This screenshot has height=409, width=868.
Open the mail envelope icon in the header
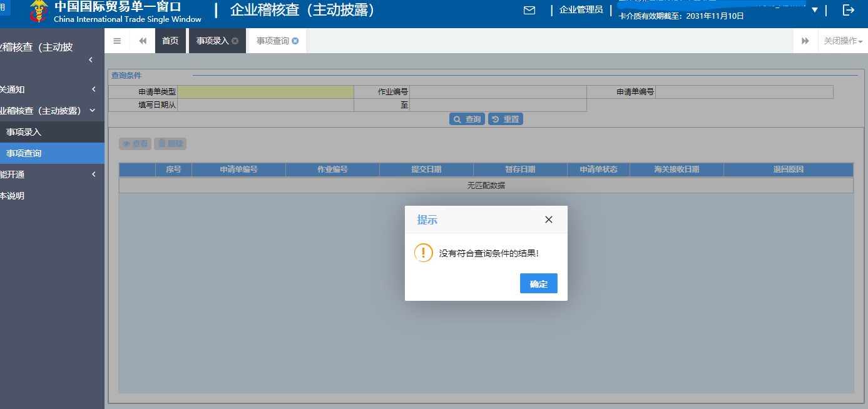tap(529, 10)
